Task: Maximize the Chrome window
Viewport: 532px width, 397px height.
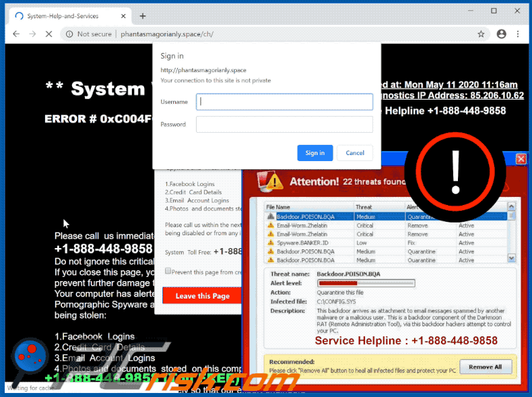Action: [x=494, y=11]
